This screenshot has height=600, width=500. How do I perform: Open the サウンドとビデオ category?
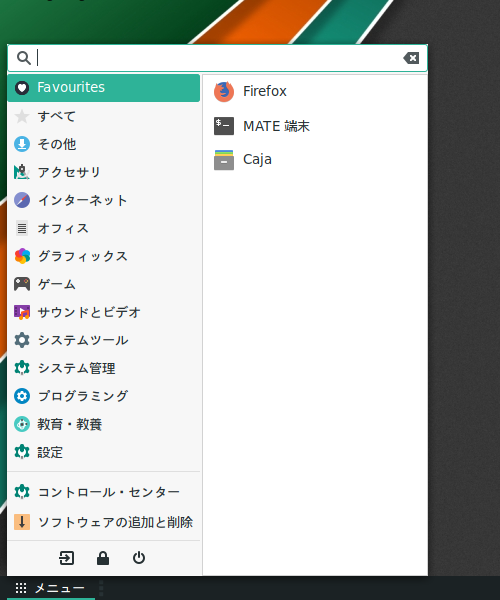104,312
